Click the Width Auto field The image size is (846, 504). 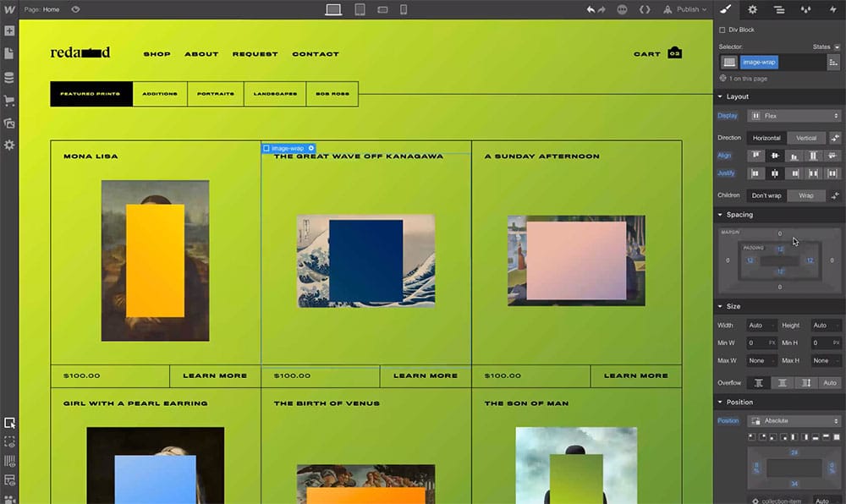(x=761, y=325)
